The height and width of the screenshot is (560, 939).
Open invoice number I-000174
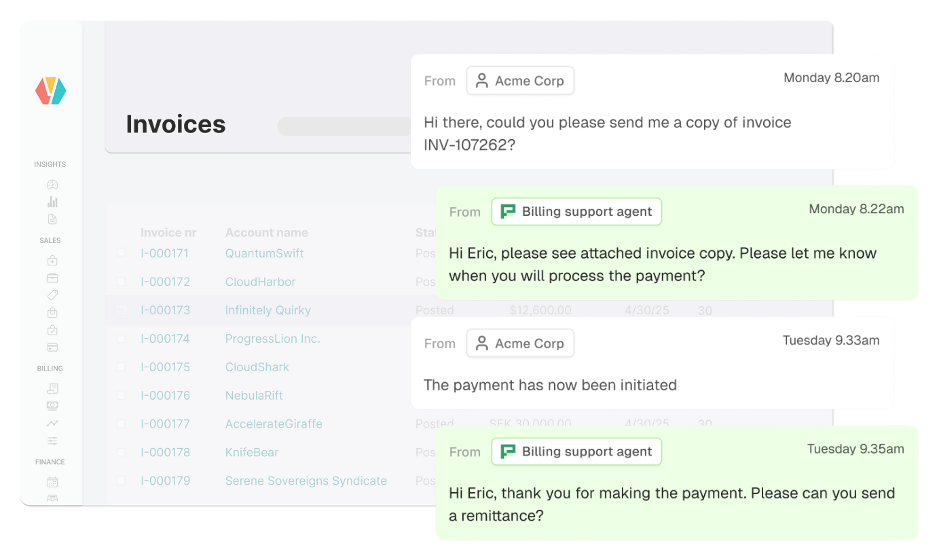165,339
